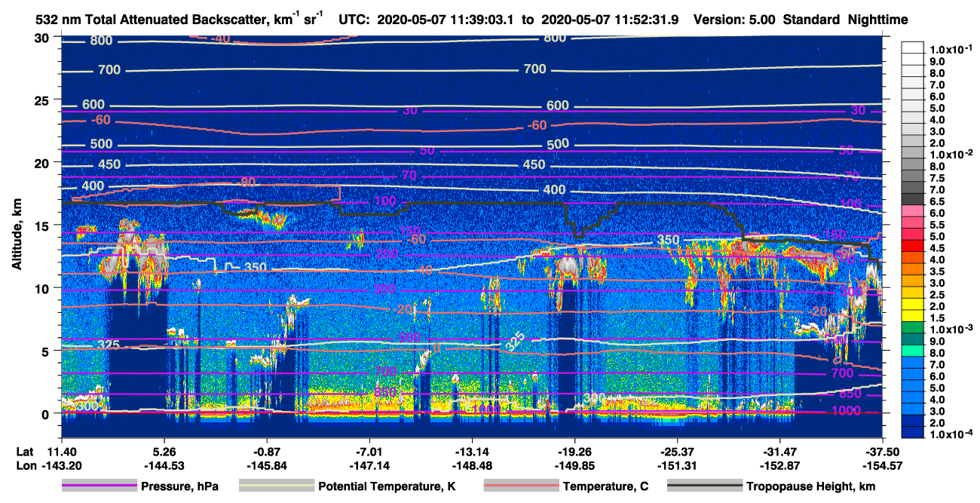
Task: Select latitude value 11.40
Action: coord(60,451)
